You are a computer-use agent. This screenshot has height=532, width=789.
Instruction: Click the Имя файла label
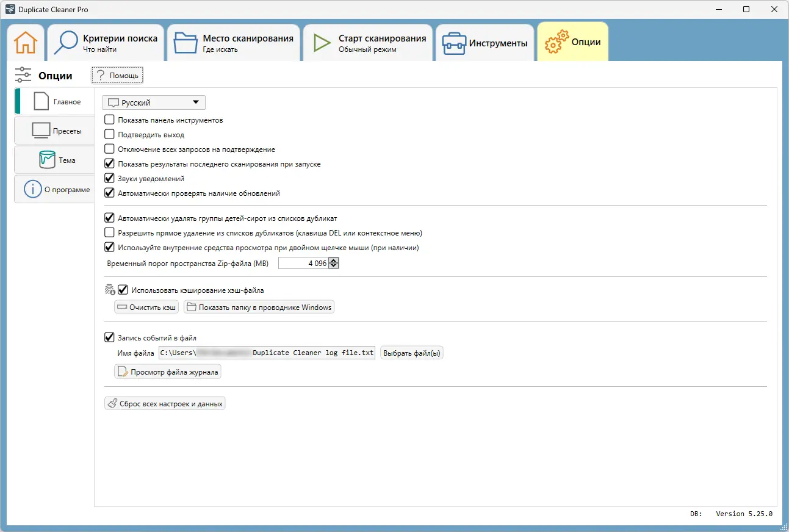coord(135,353)
